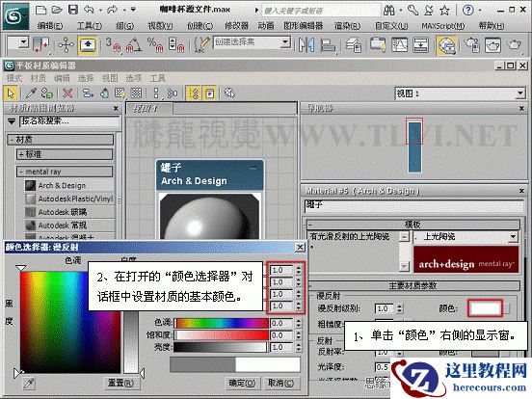Open the 上光陶瓷 template dropdown
Image resolution: width=532 pixels, height=399 pixels.
click(x=513, y=236)
